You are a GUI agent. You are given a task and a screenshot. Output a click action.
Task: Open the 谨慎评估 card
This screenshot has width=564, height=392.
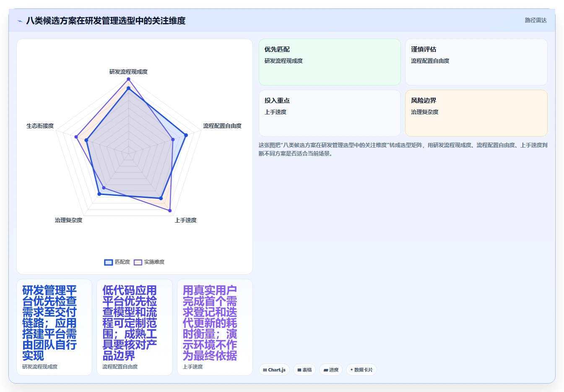[x=476, y=62]
